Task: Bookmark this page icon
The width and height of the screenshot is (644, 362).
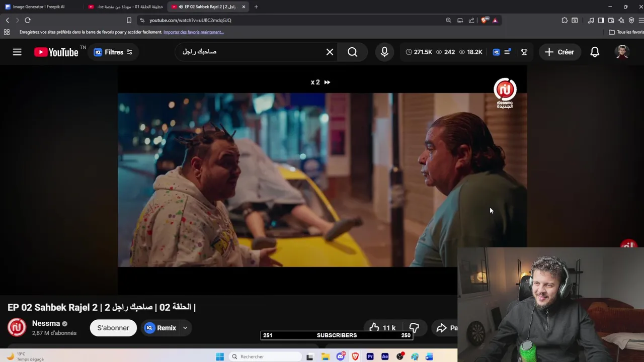Action: 129,20
